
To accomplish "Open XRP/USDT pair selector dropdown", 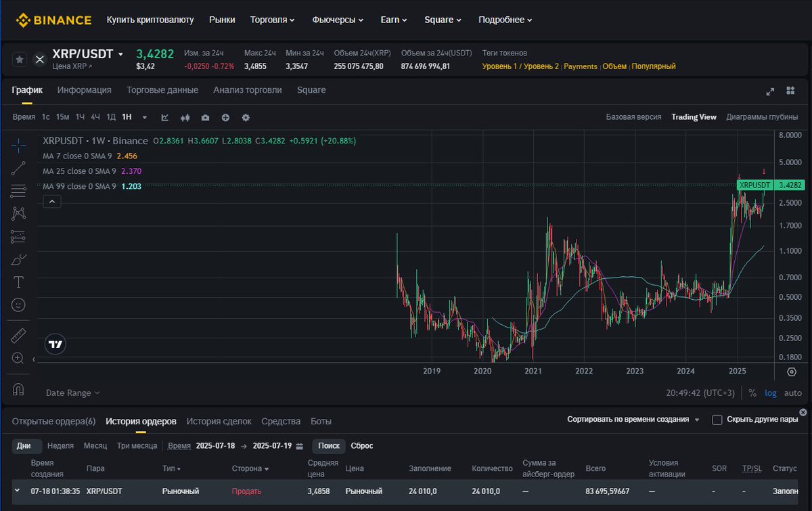I will tap(121, 54).
